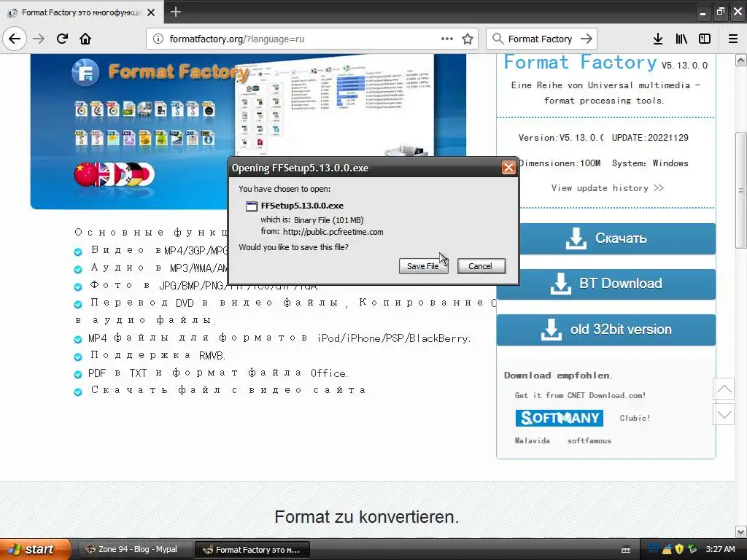The height and width of the screenshot is (560, 747).
Task: Click the Format Factory V5.13.0.0 heading
Action: [x=605, y=63]
